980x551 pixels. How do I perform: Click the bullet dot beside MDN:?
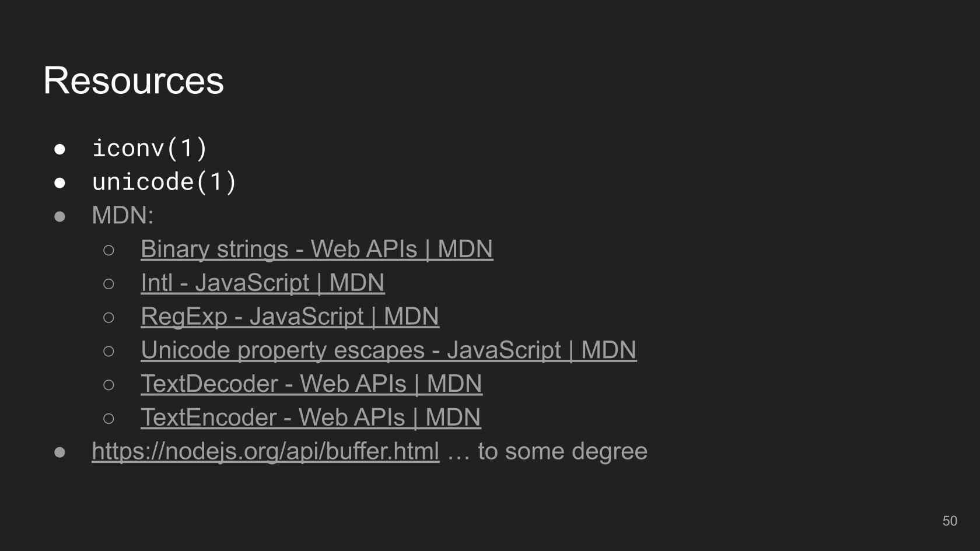click(60, 217)
